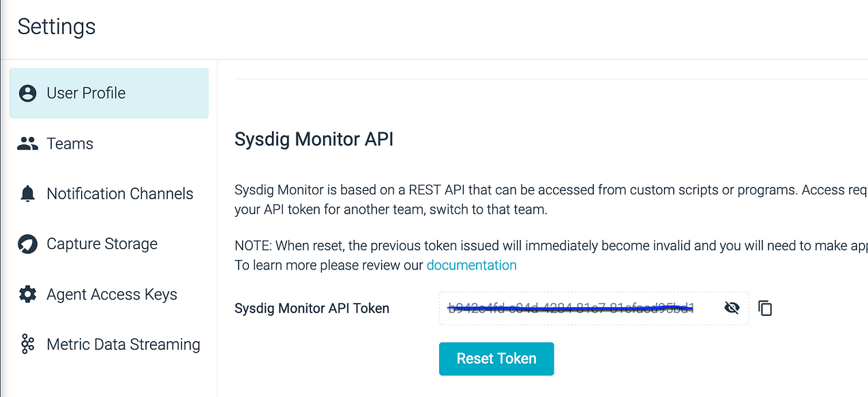This screenshot has width=868, height=397.
Task: Click the Settings page title
Action: (57, 27)
